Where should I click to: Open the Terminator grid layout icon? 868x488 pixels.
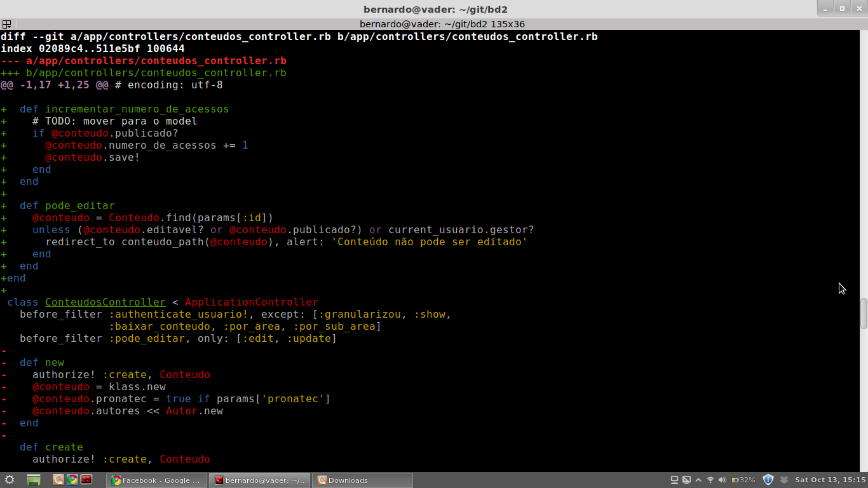click(x=6, y=24)
